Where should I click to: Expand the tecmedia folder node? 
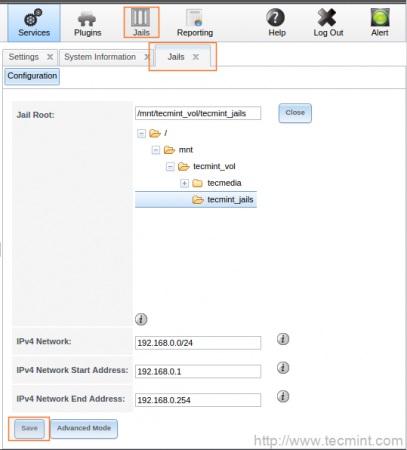184,183
